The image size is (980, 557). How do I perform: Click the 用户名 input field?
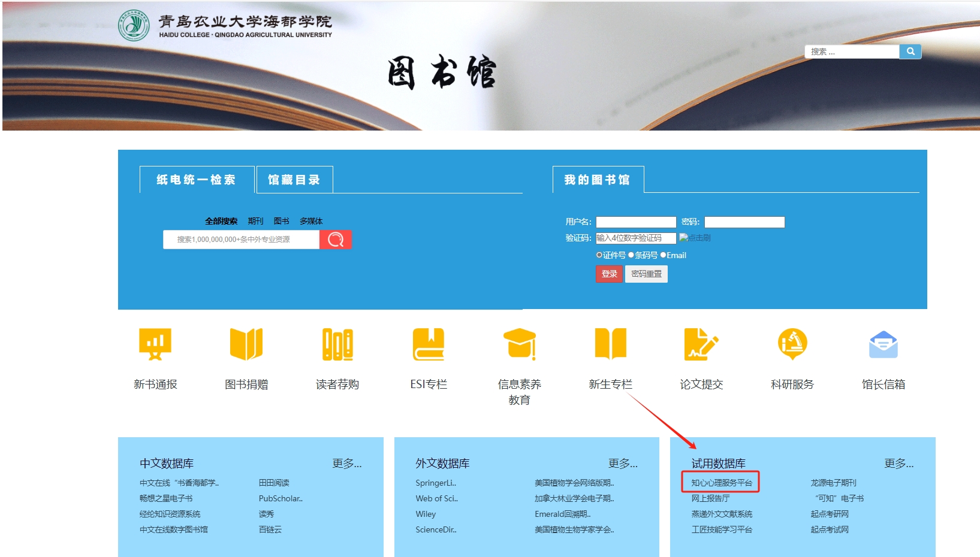pos(636,222)
